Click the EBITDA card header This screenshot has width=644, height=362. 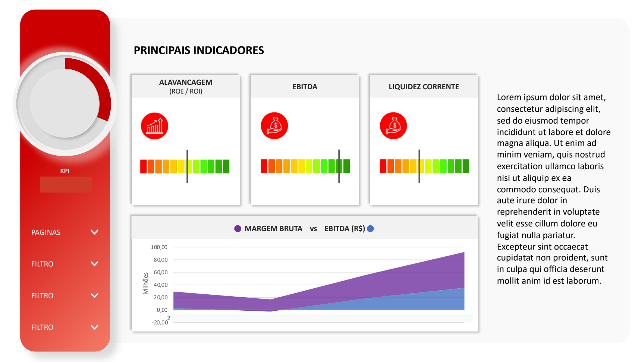tap(305, 86)
